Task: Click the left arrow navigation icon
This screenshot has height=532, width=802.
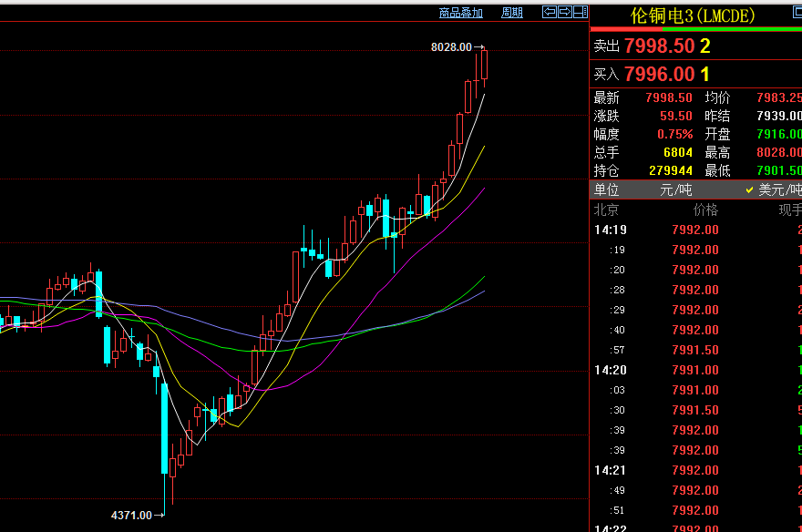Action: (x=550, y=12)
